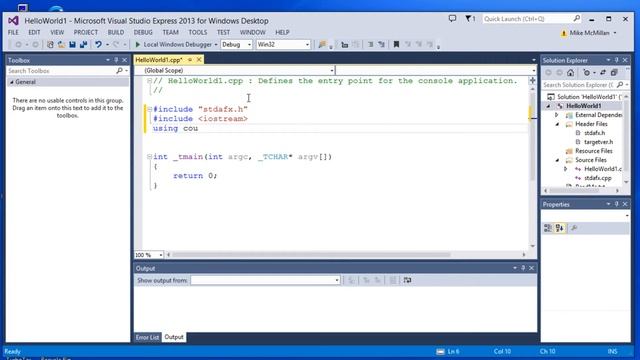Click the Properties wrench Property Pages icon

click(x=573, y=228)
